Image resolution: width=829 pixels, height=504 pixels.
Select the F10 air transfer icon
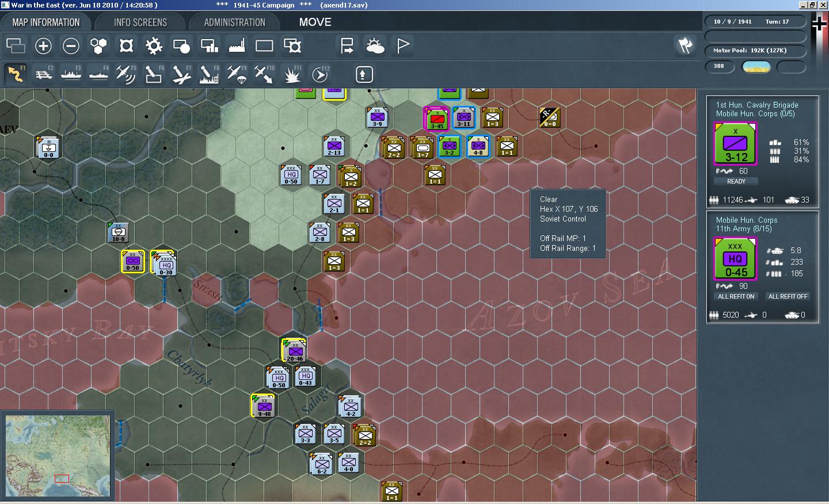pos(264,74)
